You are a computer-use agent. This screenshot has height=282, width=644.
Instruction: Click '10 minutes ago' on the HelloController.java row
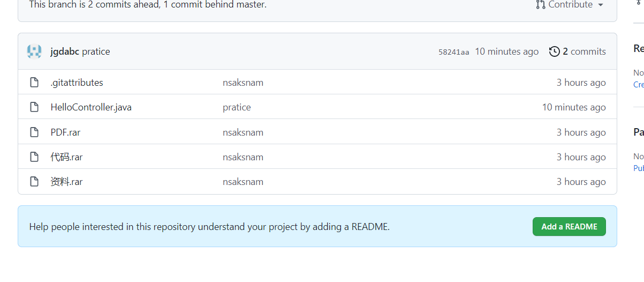pos(574,107)
